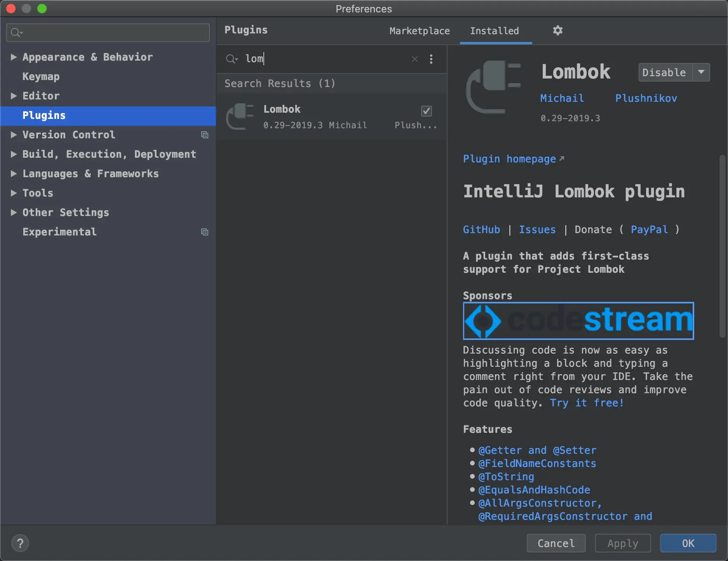Open the @ToString feature link
Screen dimensions: 728x561
[506, 477]
